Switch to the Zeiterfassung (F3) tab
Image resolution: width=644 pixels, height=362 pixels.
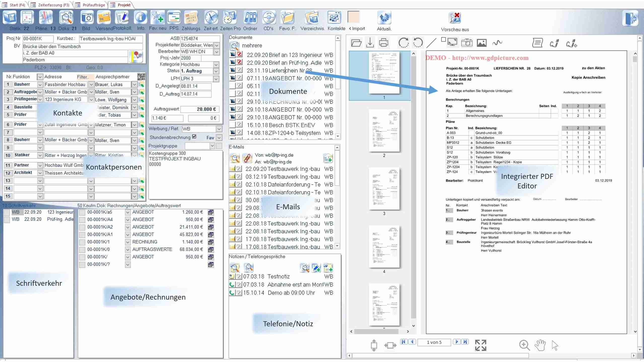point(51,5)
